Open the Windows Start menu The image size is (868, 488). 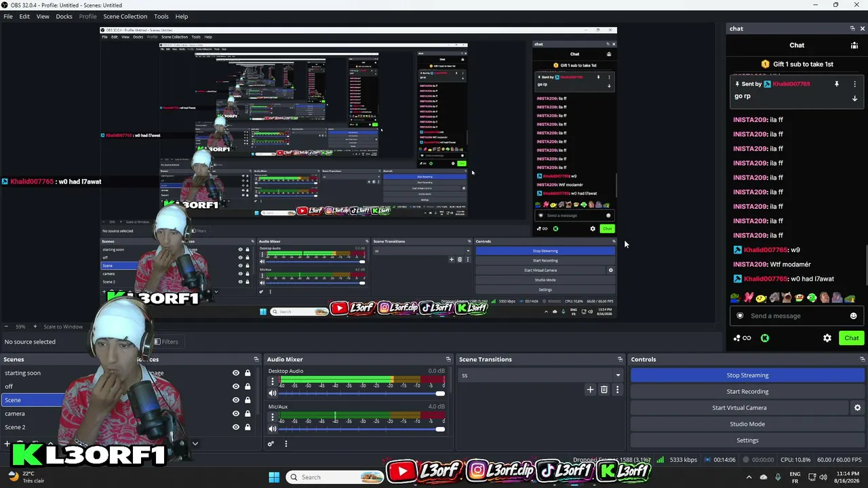click(x=274, y=477)
